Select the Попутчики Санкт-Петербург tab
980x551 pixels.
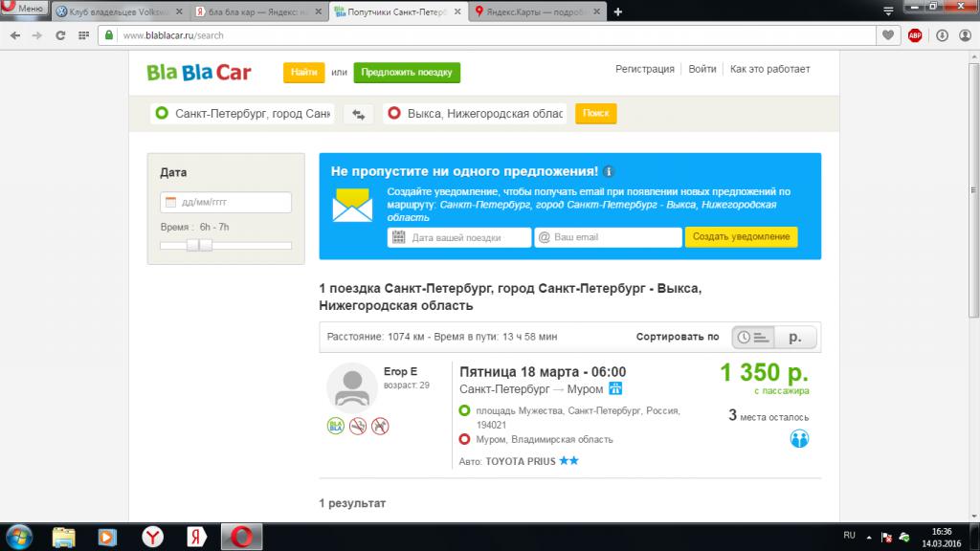397,11
